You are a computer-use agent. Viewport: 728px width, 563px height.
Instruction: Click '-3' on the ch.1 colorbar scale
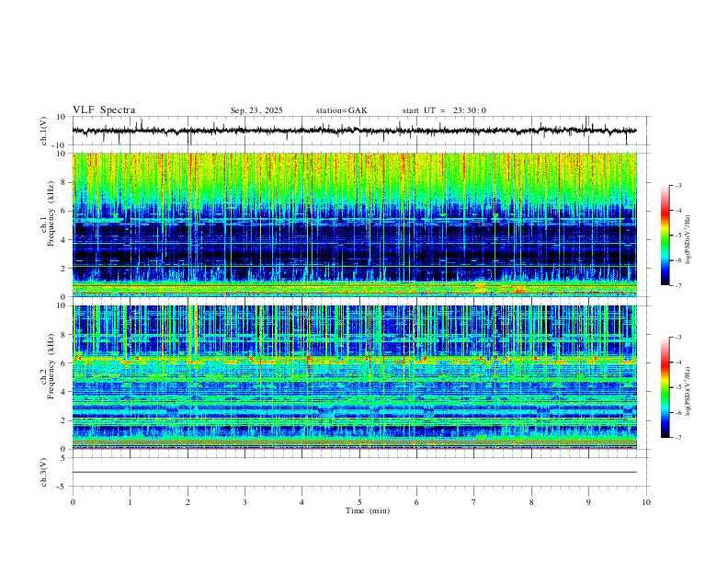coord(677,185)
